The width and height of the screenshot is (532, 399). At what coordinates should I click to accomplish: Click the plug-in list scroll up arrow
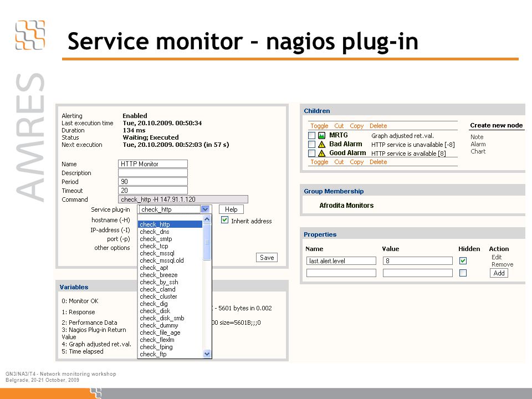(x=207, y=219)
